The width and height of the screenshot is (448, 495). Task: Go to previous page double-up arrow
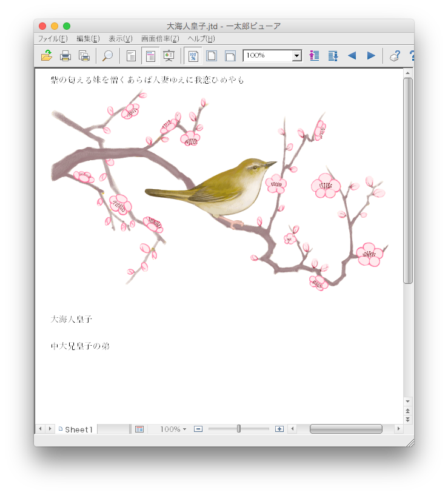[x=407, y=411]
